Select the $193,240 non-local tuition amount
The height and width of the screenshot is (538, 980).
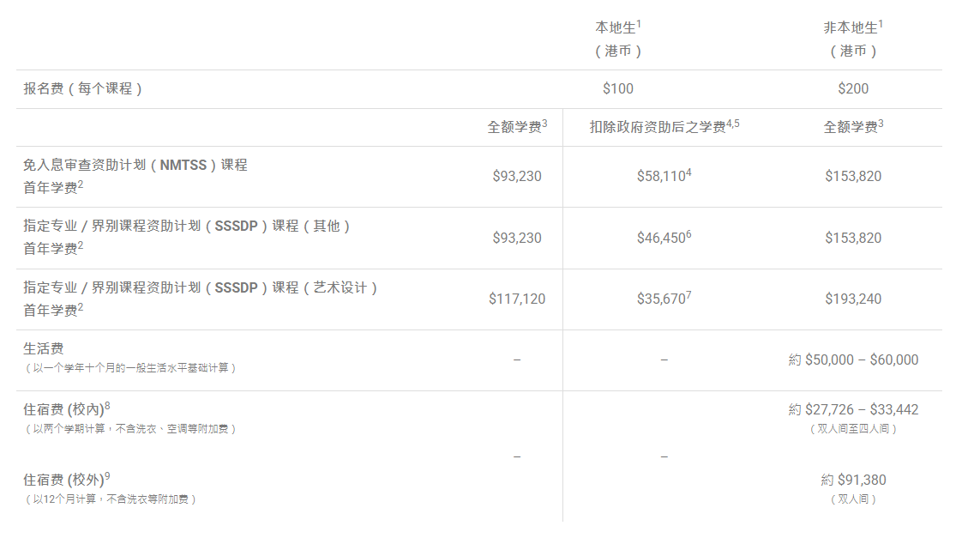coord(853,299)
